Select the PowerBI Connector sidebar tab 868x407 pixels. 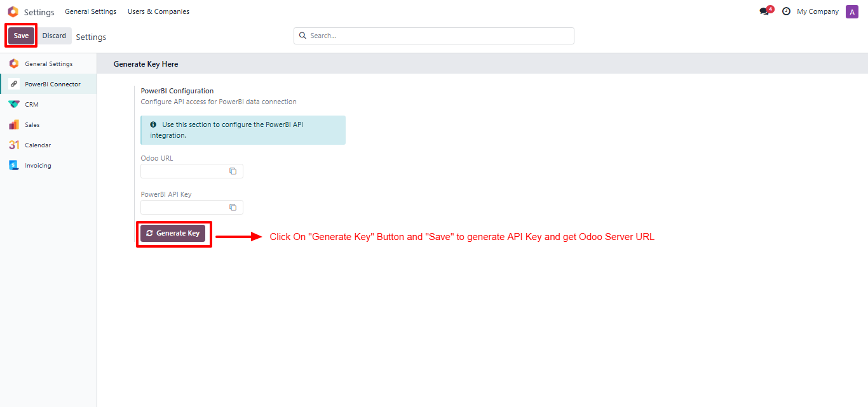click(x=48, y=84)
